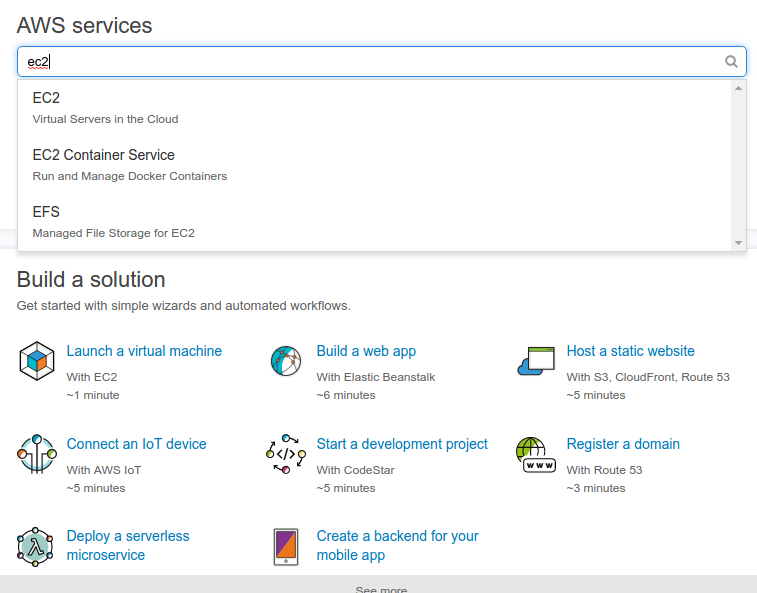Image resolution: width=757 pixels, height=593 pixels.
Task: Click the Register a domain www icon
Action: (536, 455)
